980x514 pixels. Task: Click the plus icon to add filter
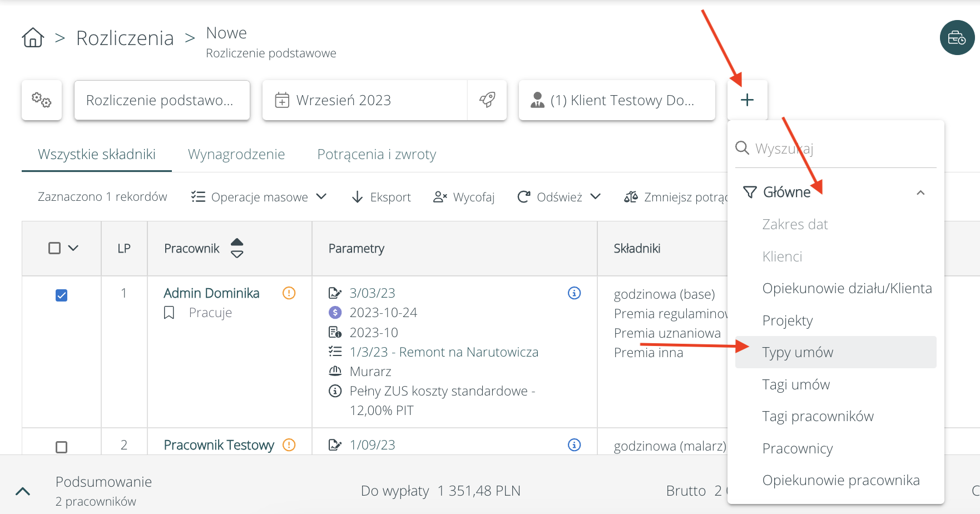747,100
